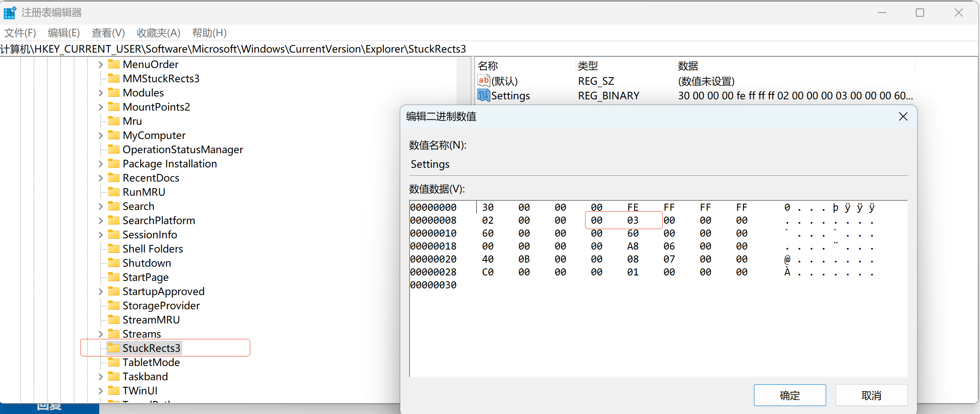The height and width of the screenshot is (414, 980).
Task: Select the Shutdown folder icon
Action: coord(113,263)
